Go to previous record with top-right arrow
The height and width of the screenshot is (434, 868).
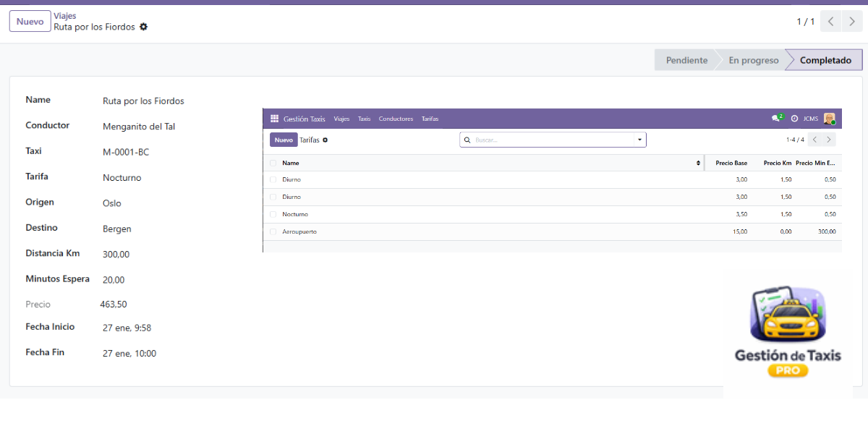[x=831, y=22]
